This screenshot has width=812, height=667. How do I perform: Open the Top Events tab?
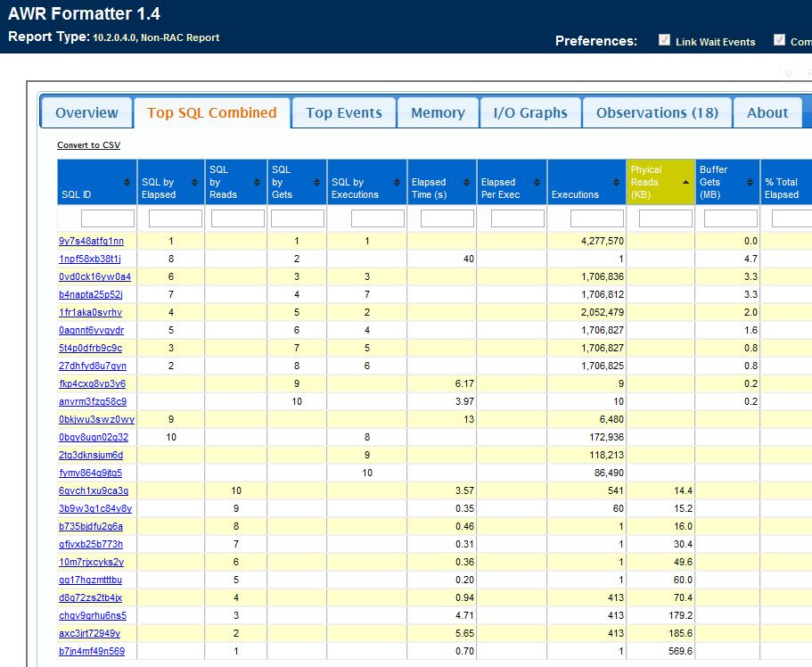tap(343, 112)
